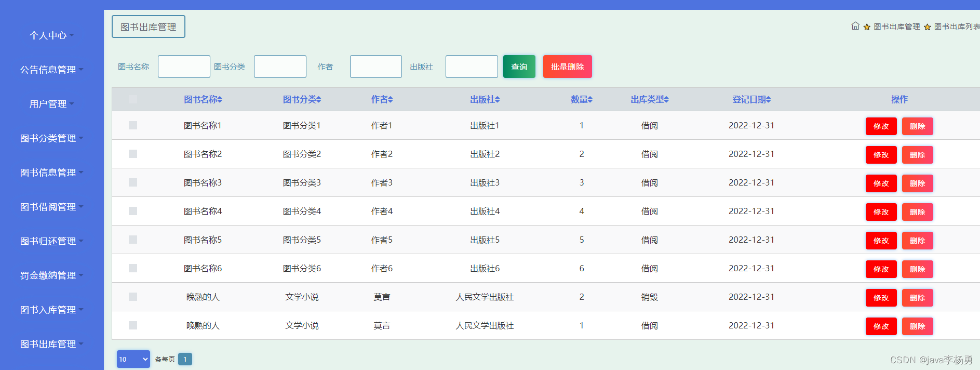Sort by 图书分类 column sort icon
980x370 pixels.
click(318, 100)
